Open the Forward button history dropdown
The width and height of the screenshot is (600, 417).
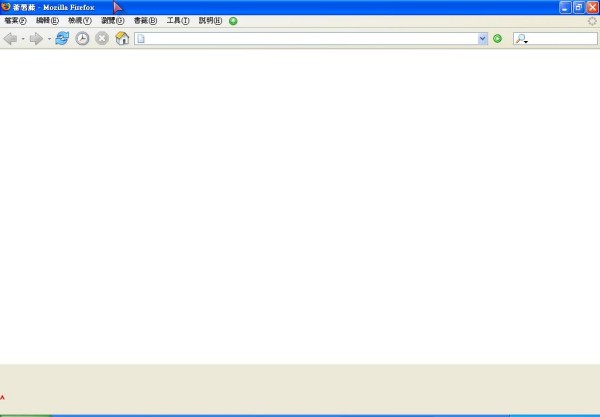tap(49, 39)
